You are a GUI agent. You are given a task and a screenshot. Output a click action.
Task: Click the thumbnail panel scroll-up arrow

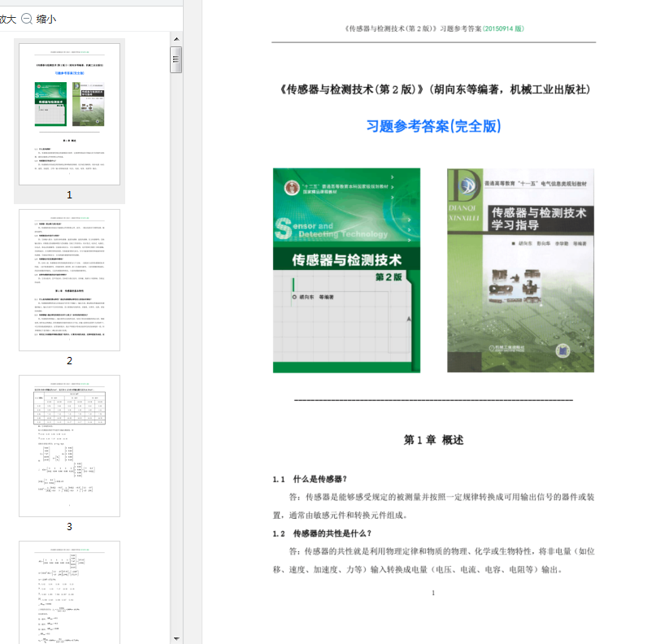click(x=176, y=39)
